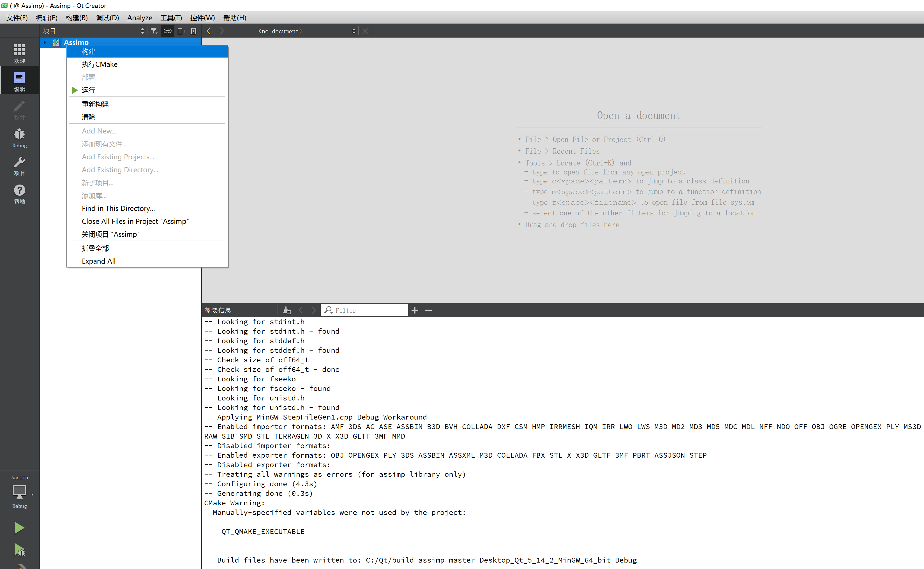Close the project sidebar pane
This screenshot has width=924, height=569.
[x=194, y=31]
